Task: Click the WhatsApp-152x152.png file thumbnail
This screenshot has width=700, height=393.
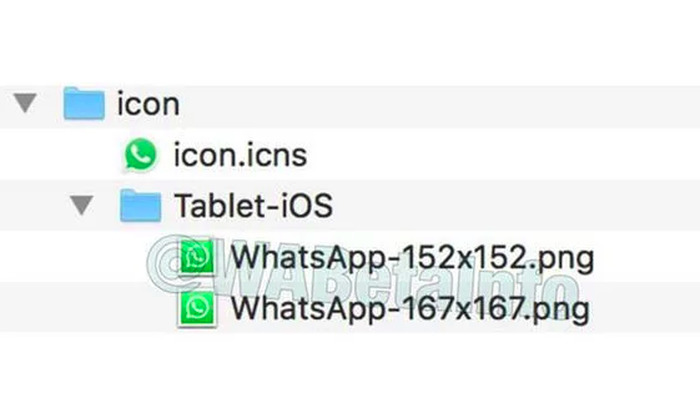Action: coord(197,256)
